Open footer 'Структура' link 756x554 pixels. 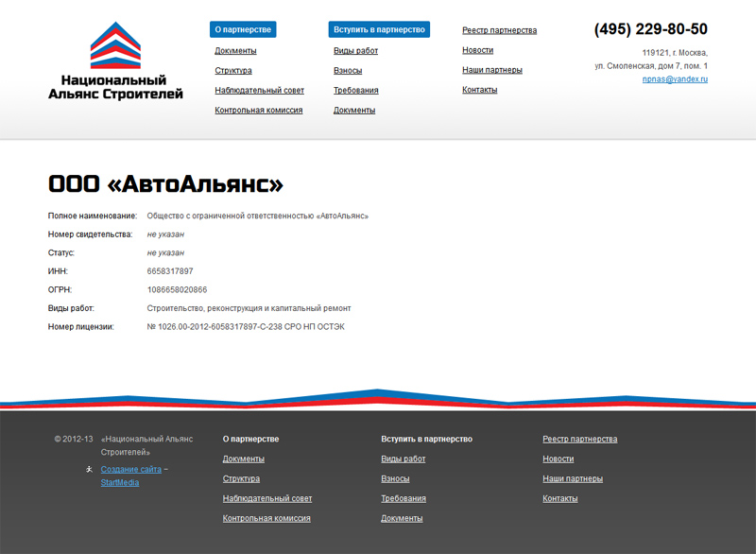pyautogui.click(x=241, y=478)
